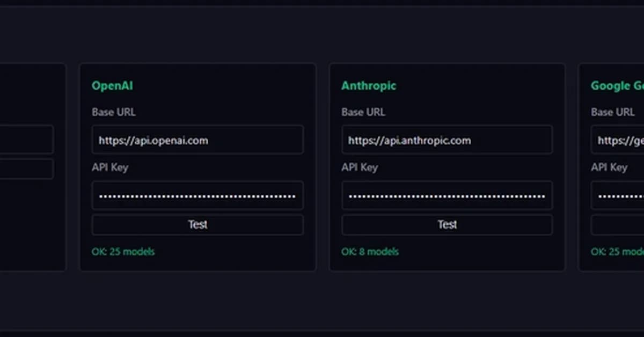644x337 pixels.
Task: Select the Anthropic Base URL field
Action: (x=447, y=140)
